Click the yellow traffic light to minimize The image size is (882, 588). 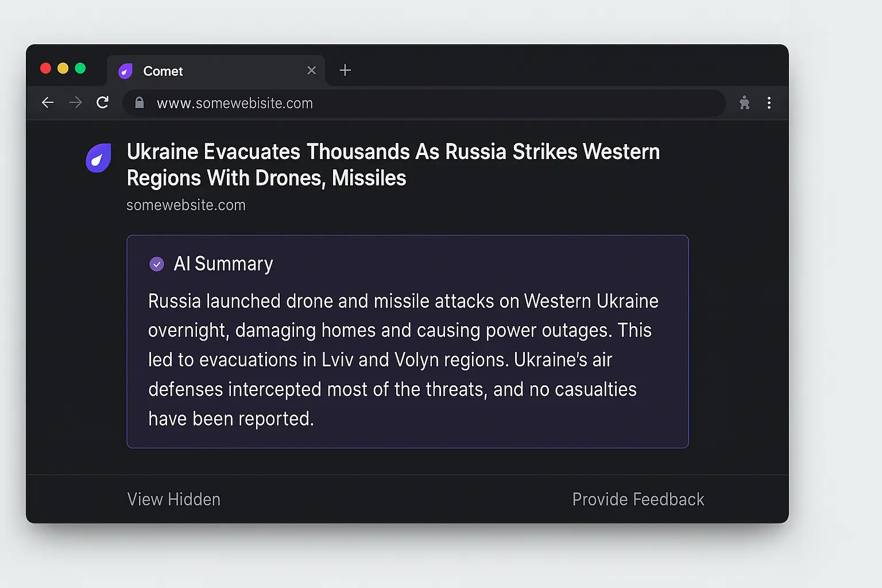coord(63,68)
